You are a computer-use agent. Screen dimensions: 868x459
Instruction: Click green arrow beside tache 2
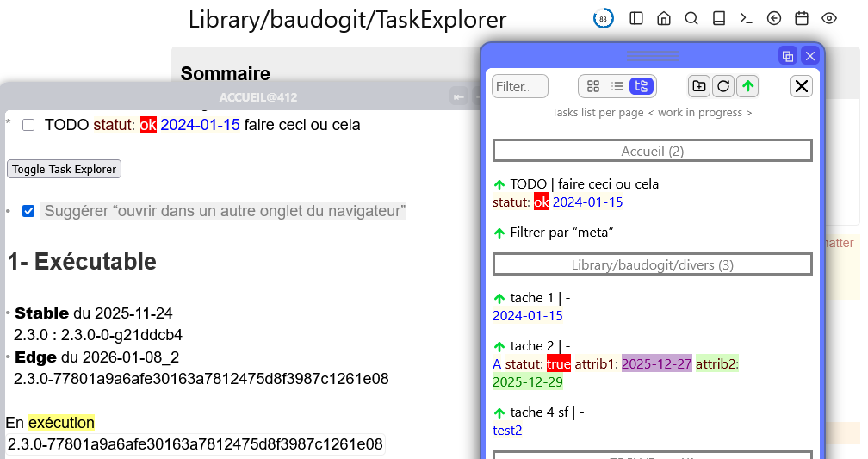point(499,346)
